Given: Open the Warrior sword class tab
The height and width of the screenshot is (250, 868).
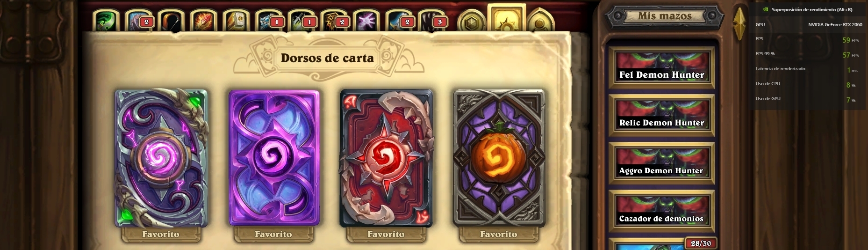Looking at the screenshot, I should 400,21.
